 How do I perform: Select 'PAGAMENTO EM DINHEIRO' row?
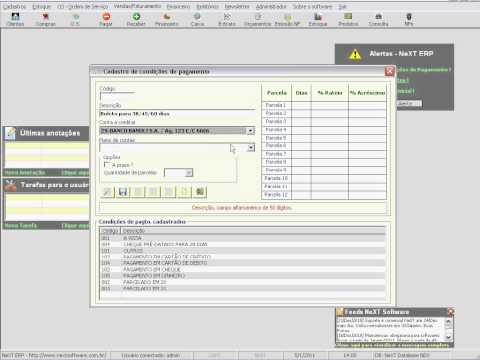(243, 276)
